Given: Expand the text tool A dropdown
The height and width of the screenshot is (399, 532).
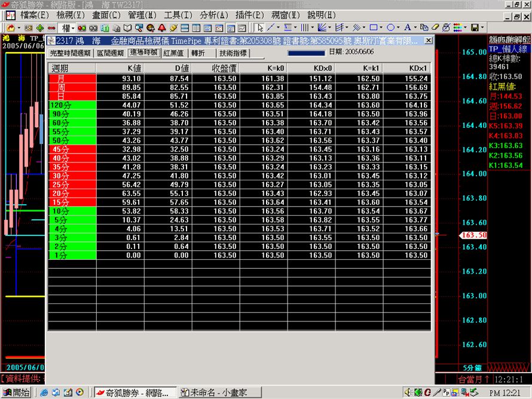Looking at the screenshot, I should pyautogui.click(x=415, y=27).
